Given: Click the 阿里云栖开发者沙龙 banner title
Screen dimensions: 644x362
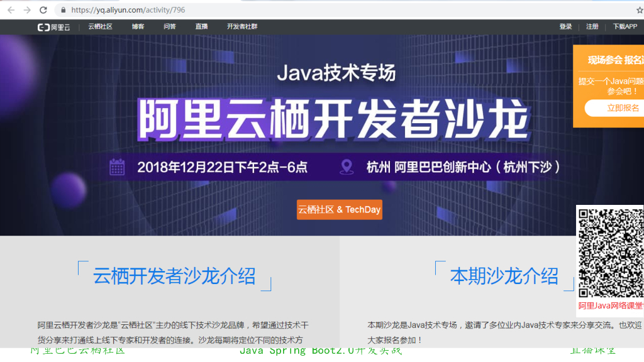Looking at the screenshot, I should tap(333, 119).
